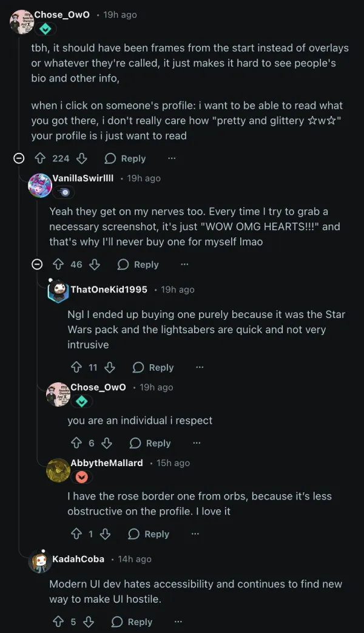This screenshot has width=364, height=633.
Task: Upvote VanillaSwirlIII's comment with 46 votes
Action: tap(58, 265)
